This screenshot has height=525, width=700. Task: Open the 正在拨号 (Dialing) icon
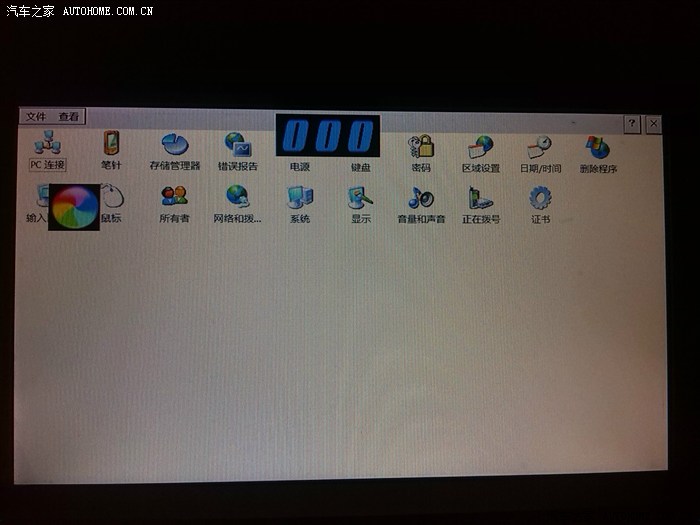click(481, 199)
